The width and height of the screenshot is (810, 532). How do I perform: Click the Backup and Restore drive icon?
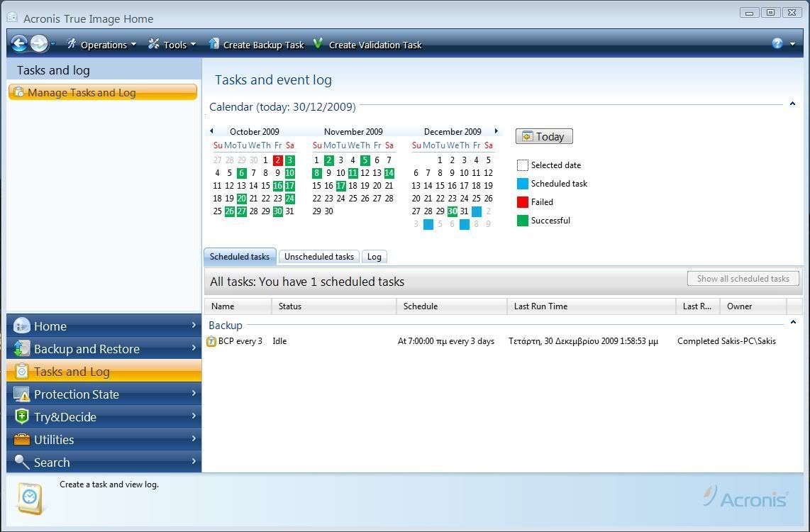pyautogui.click(x=21, y=348)
